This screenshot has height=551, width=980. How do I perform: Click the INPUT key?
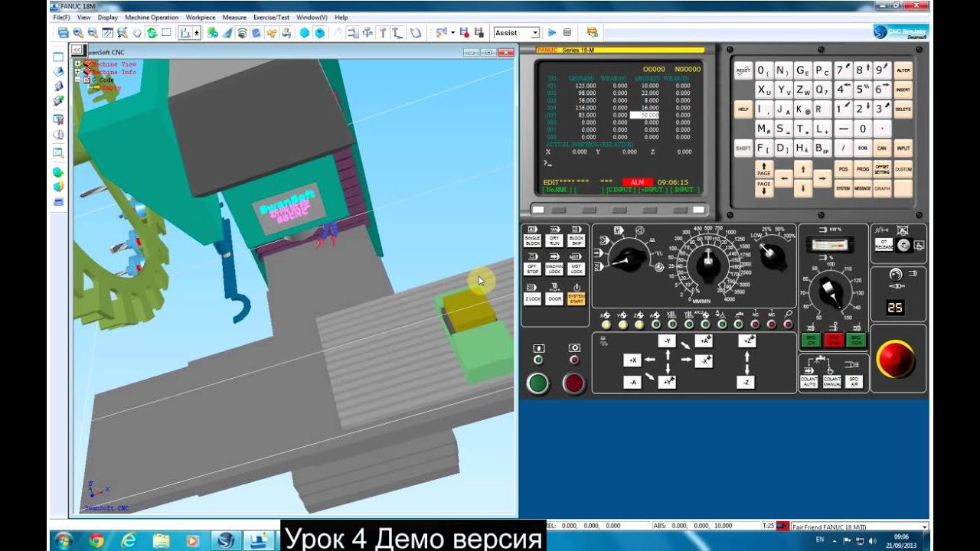[x=903, y=148]
